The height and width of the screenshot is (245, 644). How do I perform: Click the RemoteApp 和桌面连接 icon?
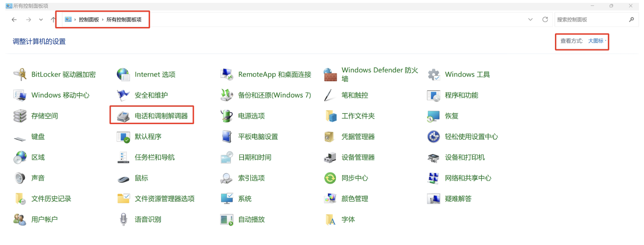pos(227,74)
